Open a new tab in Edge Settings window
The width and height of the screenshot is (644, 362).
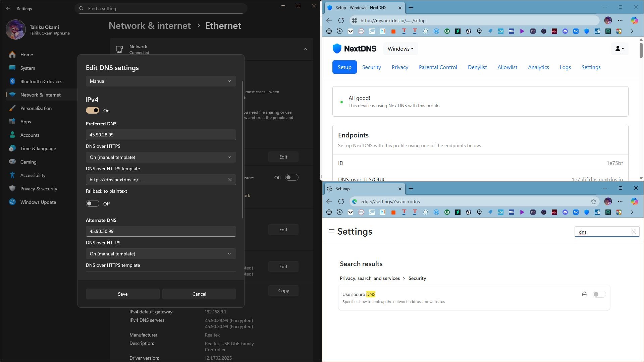(x=411, y=189)
